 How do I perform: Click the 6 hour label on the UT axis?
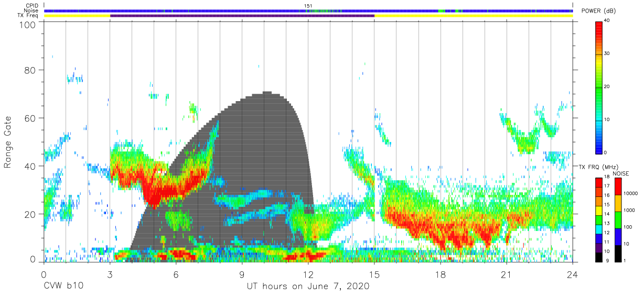point(176,274)
